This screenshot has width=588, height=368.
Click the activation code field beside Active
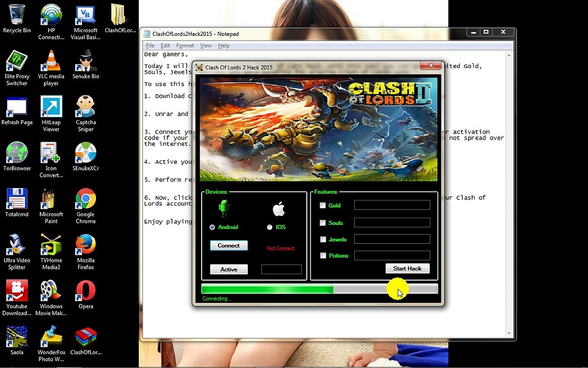pos(281,269)
